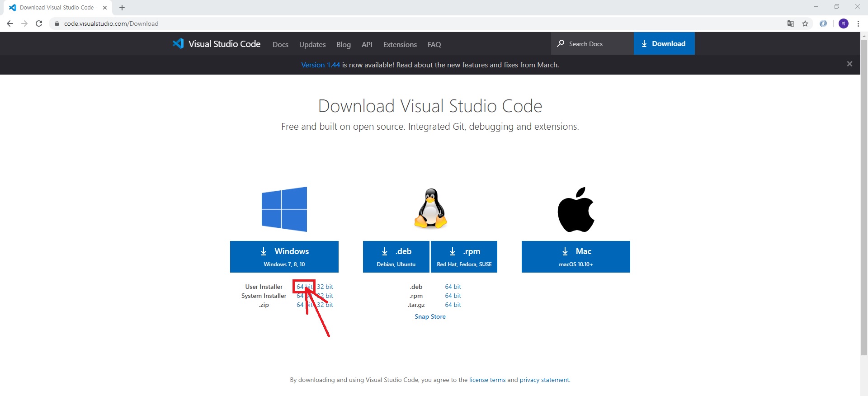The width and height of the screenshot is (868, 396).
Task: Click the Visual Studio Code brand text
Action: pos(224,44)
